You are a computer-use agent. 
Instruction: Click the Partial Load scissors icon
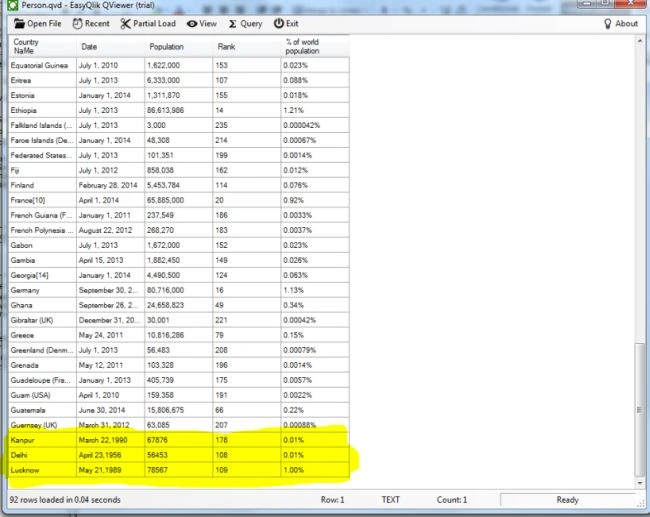tap(125, 24)
